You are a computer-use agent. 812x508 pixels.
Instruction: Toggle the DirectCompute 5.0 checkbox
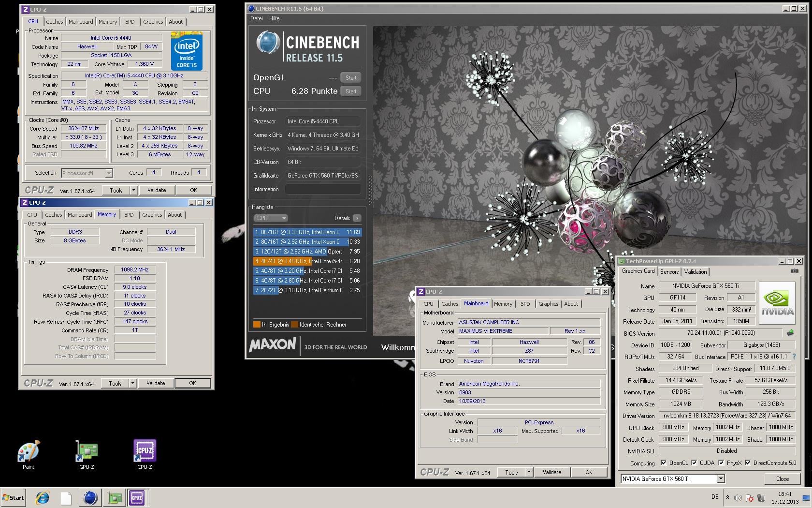(x=748, y=463)
